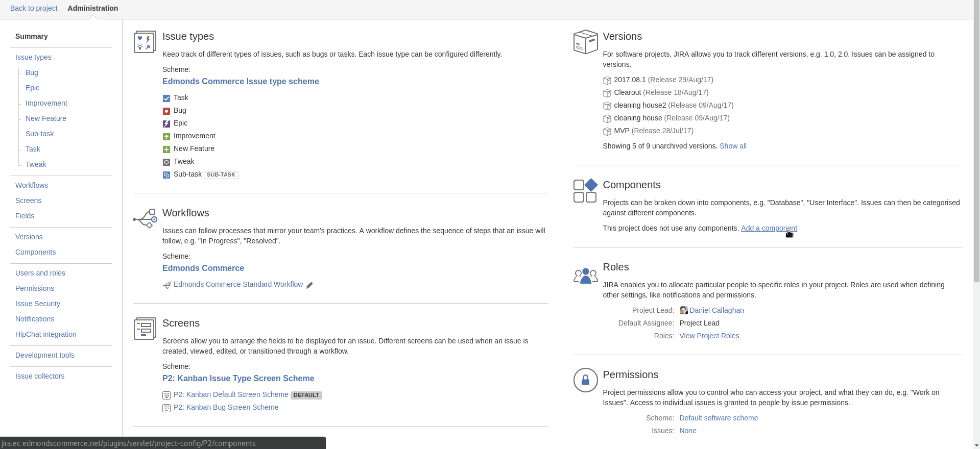Screen dimensions: 980x449
Task: Click the Sub-task issue type icon
Action: point(166,175)
